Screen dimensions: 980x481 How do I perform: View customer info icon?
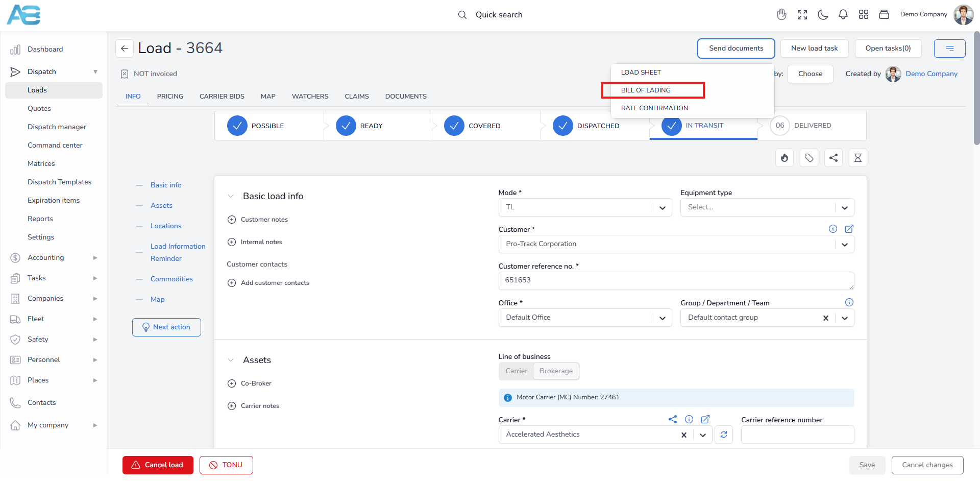point(833,229)
